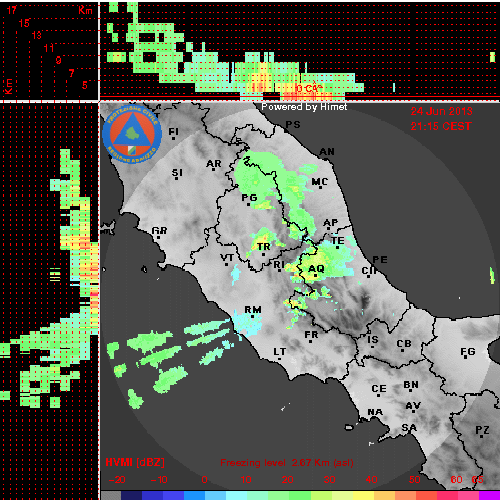Click the RM city label
This screenshot has width=500, height=500.
[253, 310]
